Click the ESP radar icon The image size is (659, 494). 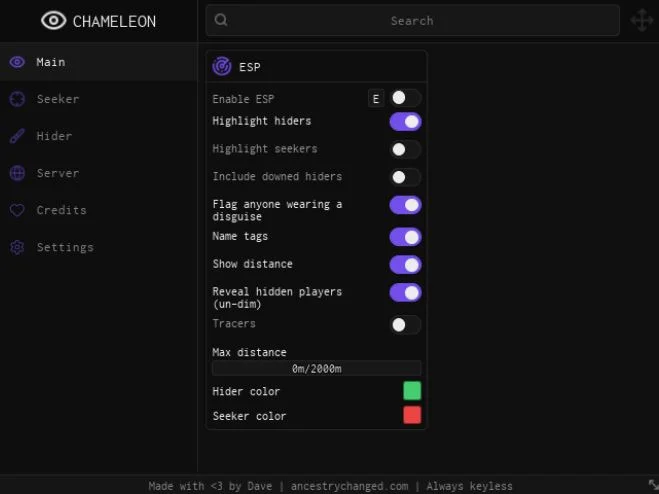[x=222, y=66]
